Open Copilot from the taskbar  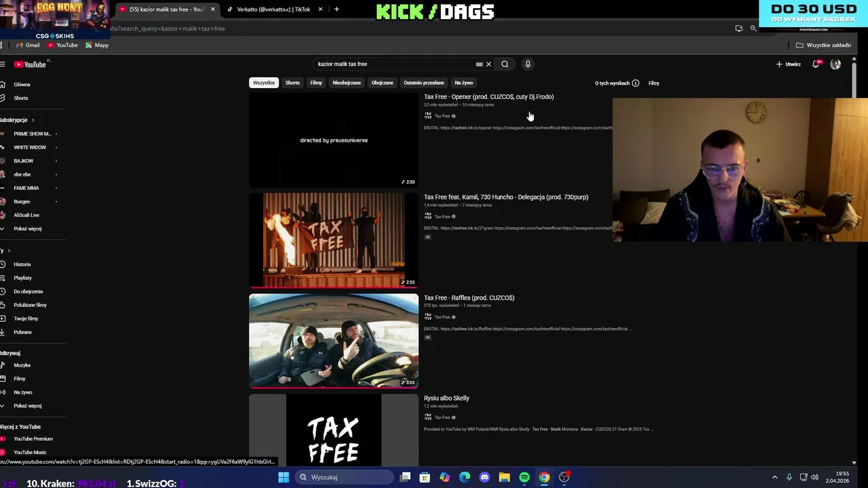coord(444,477)
